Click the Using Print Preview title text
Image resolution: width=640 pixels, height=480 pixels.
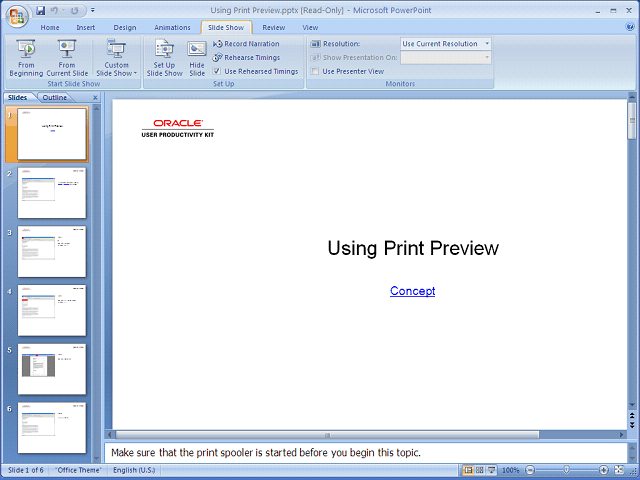(413, 248)
